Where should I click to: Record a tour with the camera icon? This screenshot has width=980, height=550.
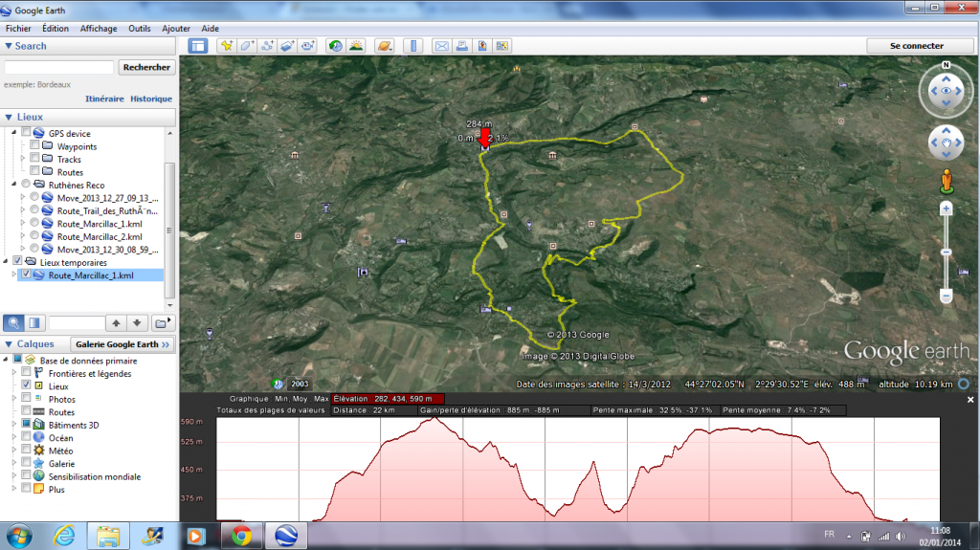coord(308,46)
